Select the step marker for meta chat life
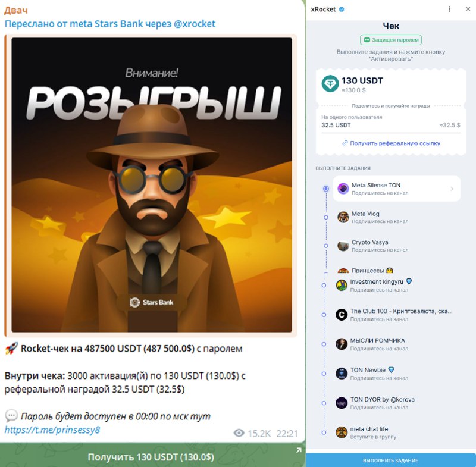The width and height of the screenshot is (476, 467). (324, 432)
